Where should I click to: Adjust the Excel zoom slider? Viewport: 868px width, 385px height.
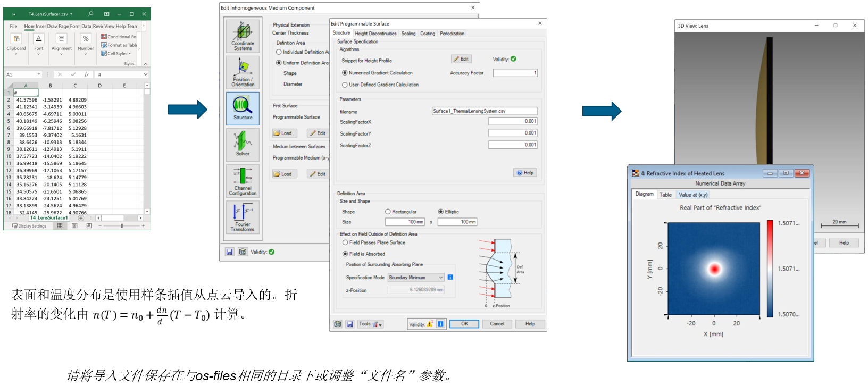(122, 226)
